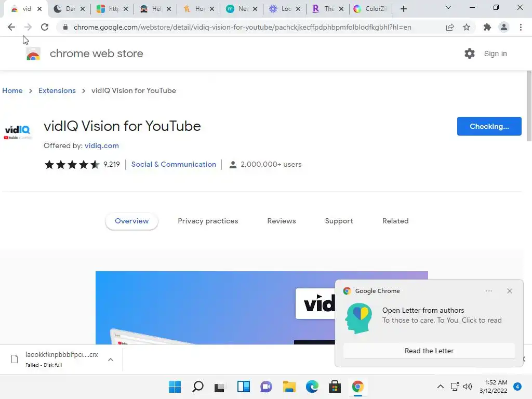Open Chrome three-dot menu
Screen dimensions: 532x399
521,27
